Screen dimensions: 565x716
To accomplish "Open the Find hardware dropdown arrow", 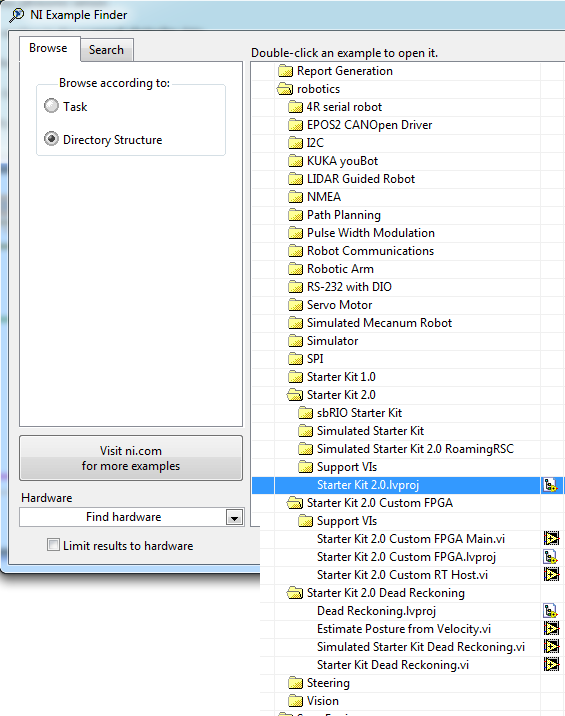I will tap(234, 517).
